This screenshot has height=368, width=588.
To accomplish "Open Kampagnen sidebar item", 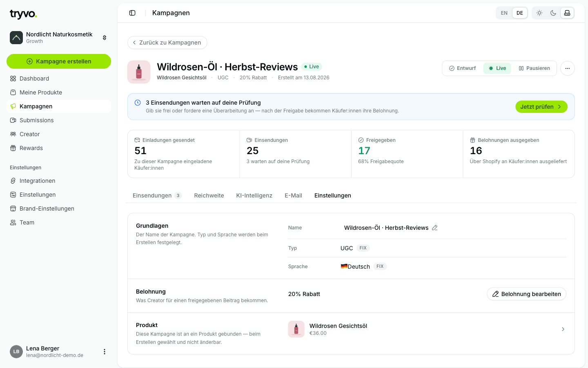I will click(x=59, y=106).
